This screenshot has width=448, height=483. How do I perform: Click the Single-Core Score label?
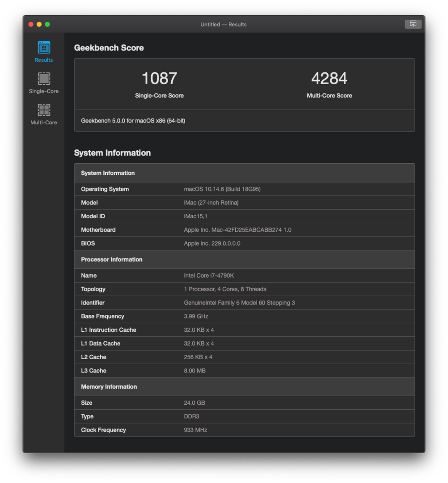point(159,96)
